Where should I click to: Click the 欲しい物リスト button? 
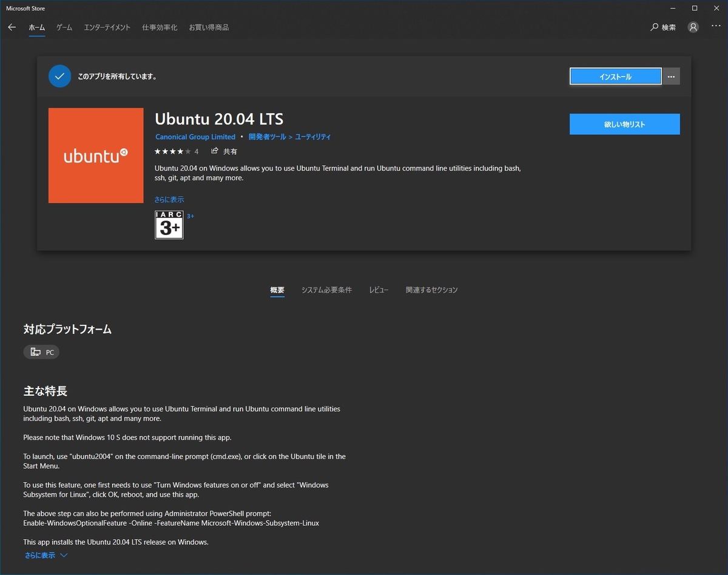coord(624,124)
